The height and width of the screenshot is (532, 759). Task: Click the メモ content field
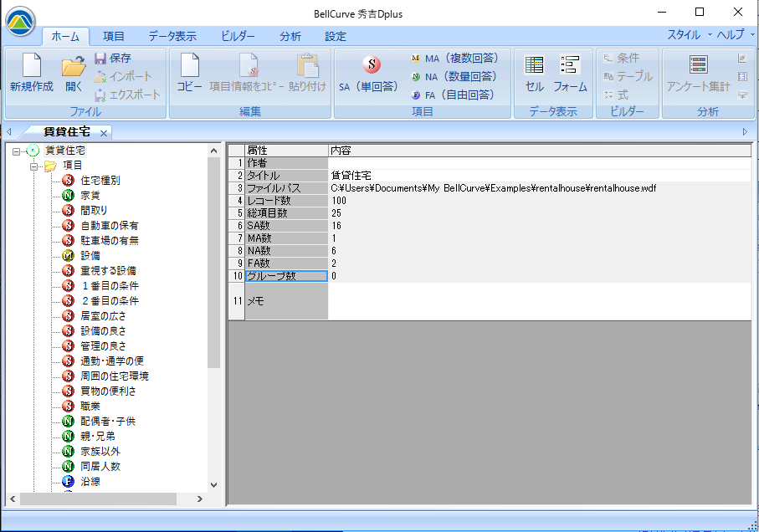[x=539, y=301]
